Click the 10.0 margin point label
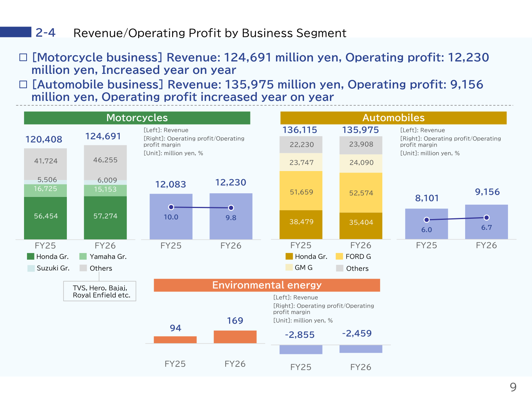This screenshot has width=532, height=399. point(171,217)
